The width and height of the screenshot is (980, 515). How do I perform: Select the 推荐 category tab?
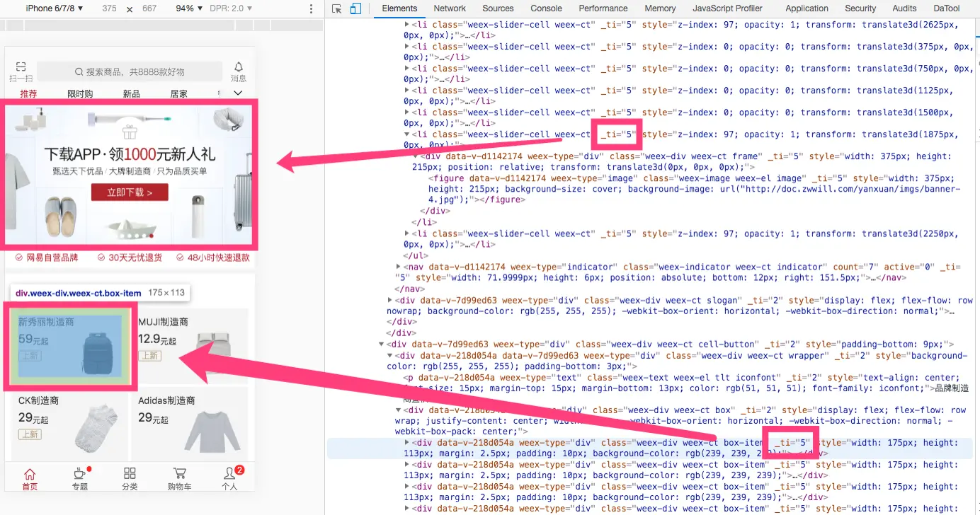[x=29, y=94]
